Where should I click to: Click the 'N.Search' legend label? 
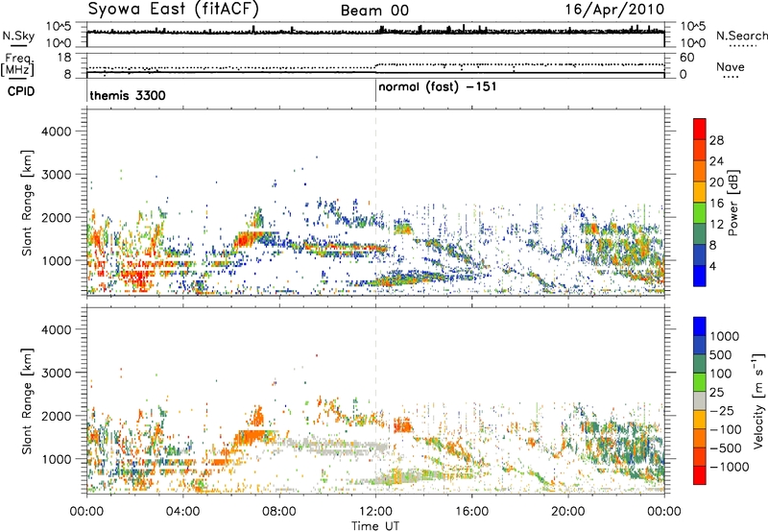(741, 36)
